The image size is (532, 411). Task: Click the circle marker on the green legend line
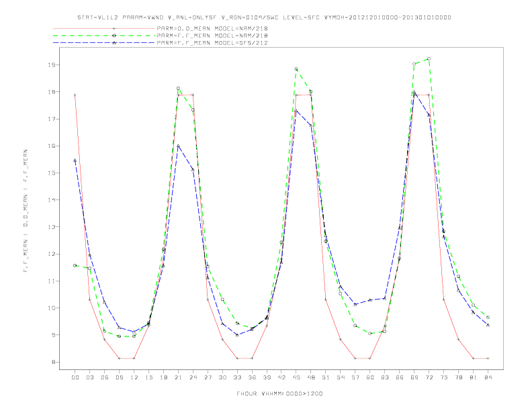tap(114, 36)
